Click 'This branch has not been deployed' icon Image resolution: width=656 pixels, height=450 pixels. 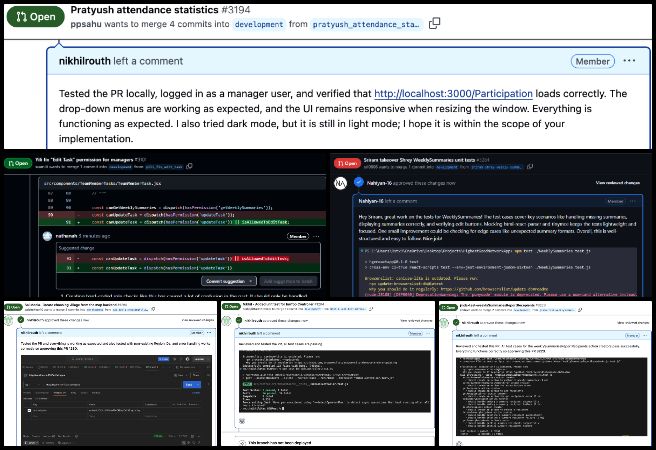click(242, 442)
